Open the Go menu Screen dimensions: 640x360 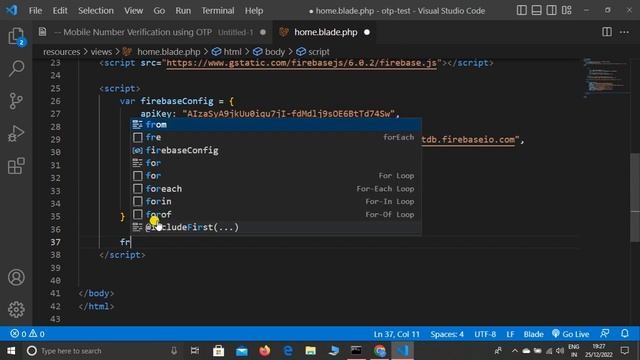(159, 11)
